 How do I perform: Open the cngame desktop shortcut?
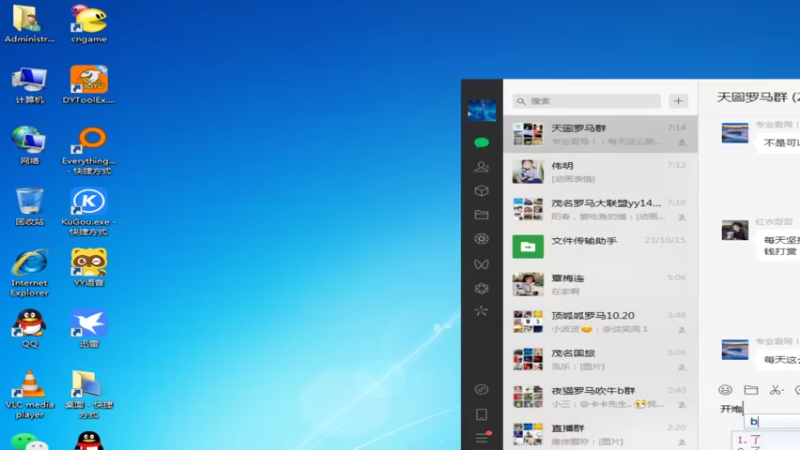(89, 24)
